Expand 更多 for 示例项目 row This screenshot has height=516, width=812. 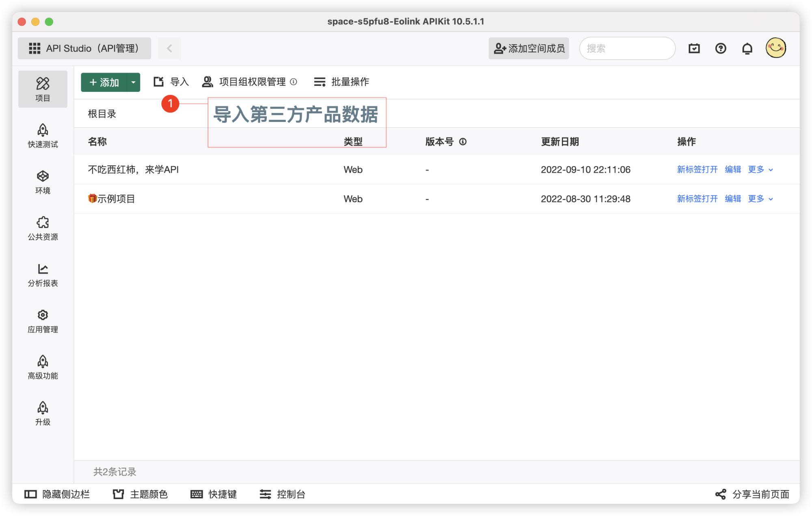(x=760, y=199)
